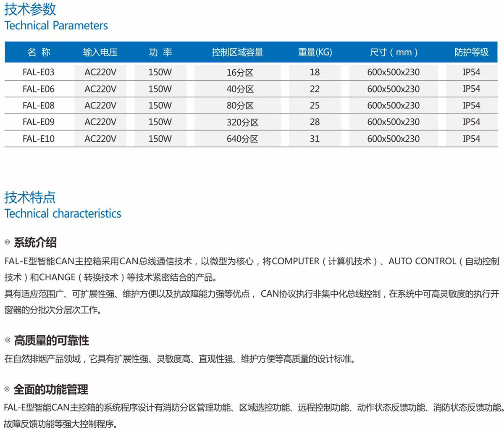
Task: Click the 控制区域容量 column header
Action: (237, 52)
